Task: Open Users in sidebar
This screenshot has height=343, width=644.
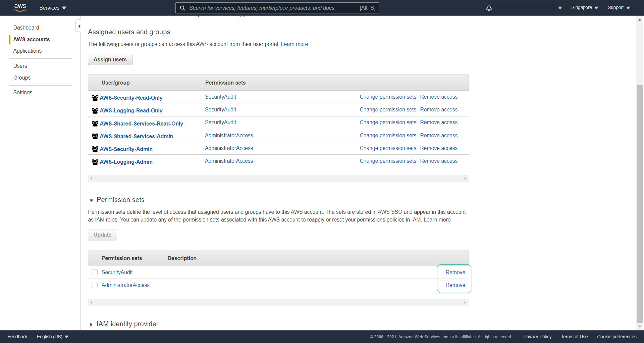Action: pyautogui.click(x=20, y=66)
